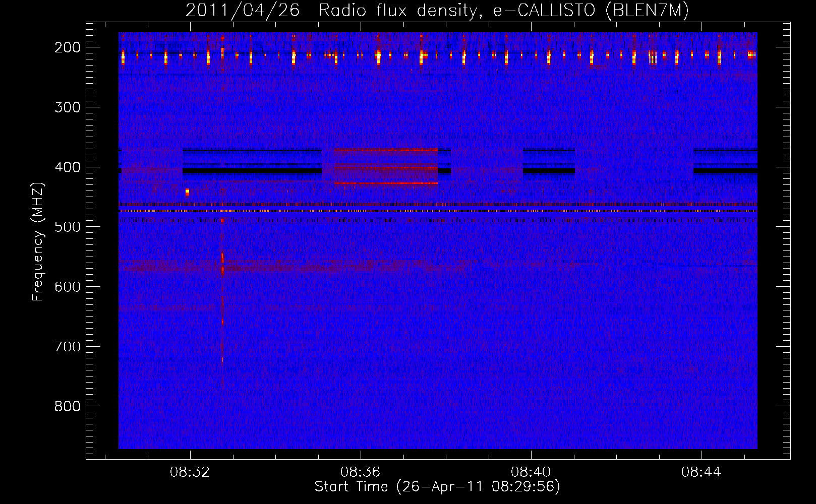Screen dimensions: 816x504
Task: Click the 700 frequency tick label
Action: [68, 347]
